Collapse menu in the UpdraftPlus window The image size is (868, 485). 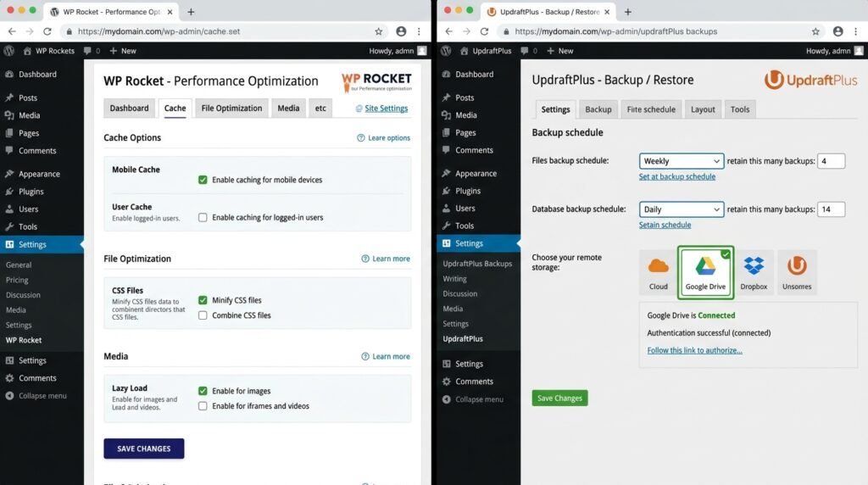click(473, 399)
